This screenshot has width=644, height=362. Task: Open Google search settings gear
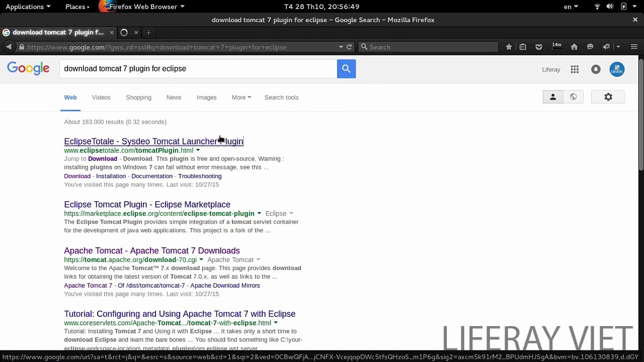(x=608, y=97)
